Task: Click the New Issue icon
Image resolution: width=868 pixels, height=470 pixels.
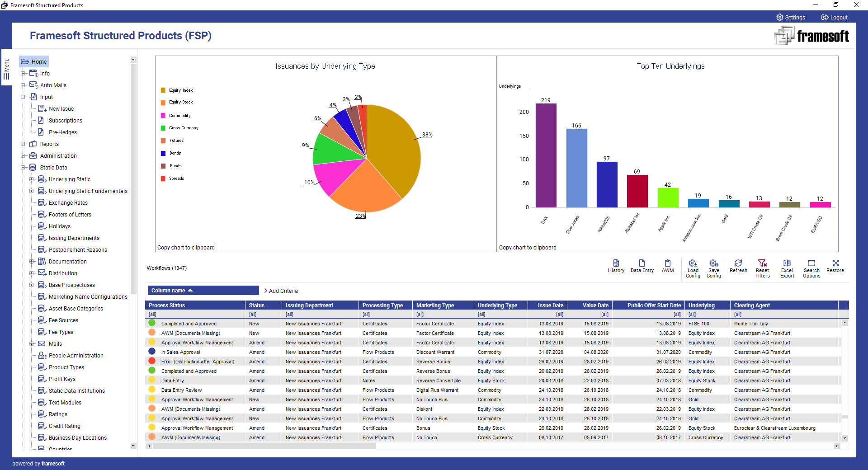Action: tap(42, 108)
